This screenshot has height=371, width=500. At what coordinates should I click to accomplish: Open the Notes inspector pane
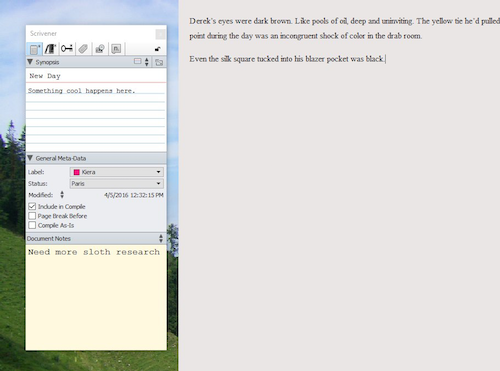click(x=34, y=49)
